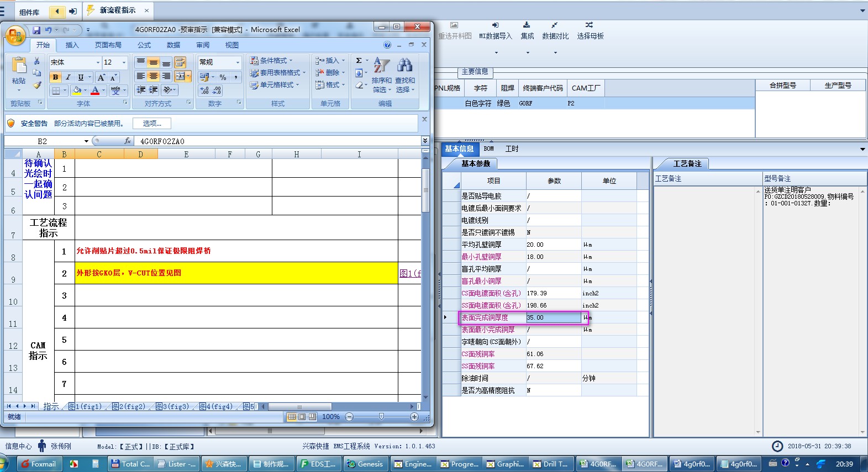Image resolution: width=868 pixels, height=472 pixels.
Task: Click MI数据导入 import icon
Action: [x=496, y=25]
